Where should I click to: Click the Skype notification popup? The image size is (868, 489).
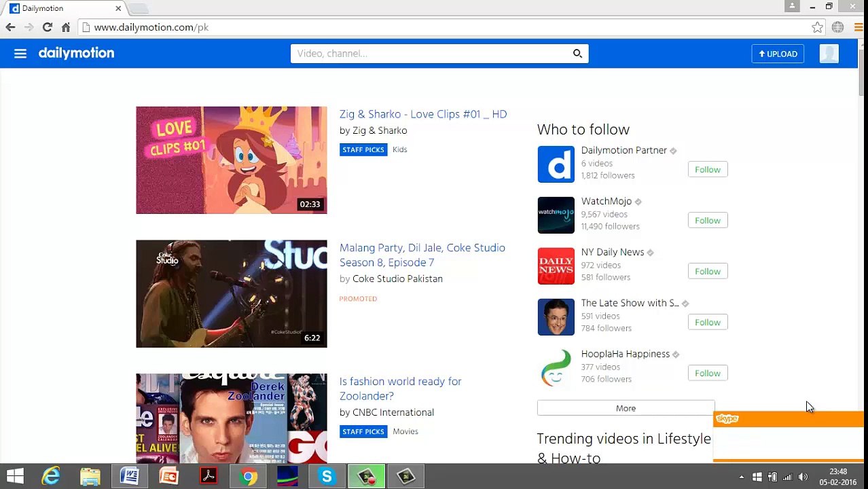(788, 437)
